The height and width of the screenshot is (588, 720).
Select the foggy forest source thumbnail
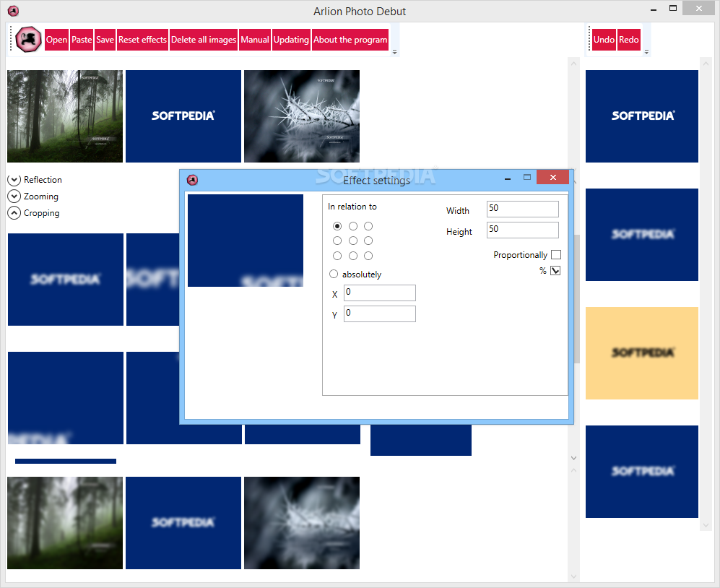65,116
